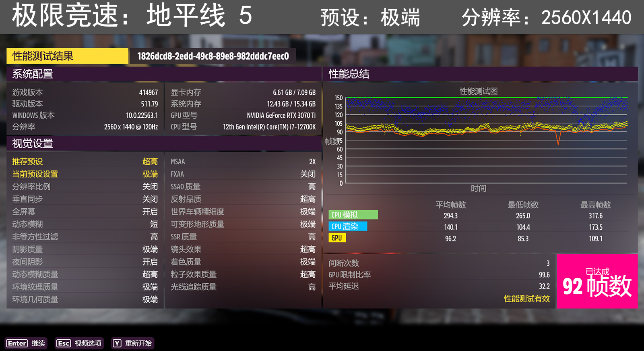Click the Esc key icon for video options

(x=64, y=343)
